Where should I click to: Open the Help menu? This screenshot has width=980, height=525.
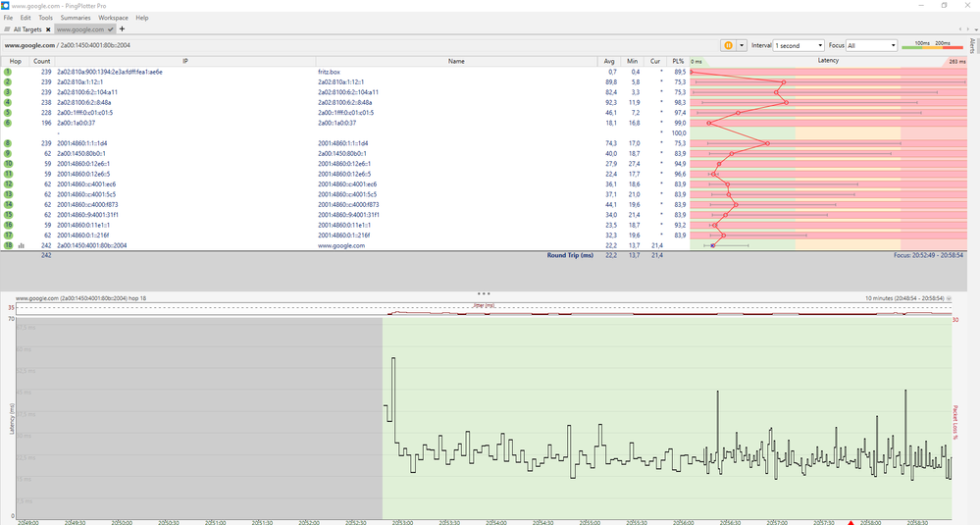click(x=142, y=18)
